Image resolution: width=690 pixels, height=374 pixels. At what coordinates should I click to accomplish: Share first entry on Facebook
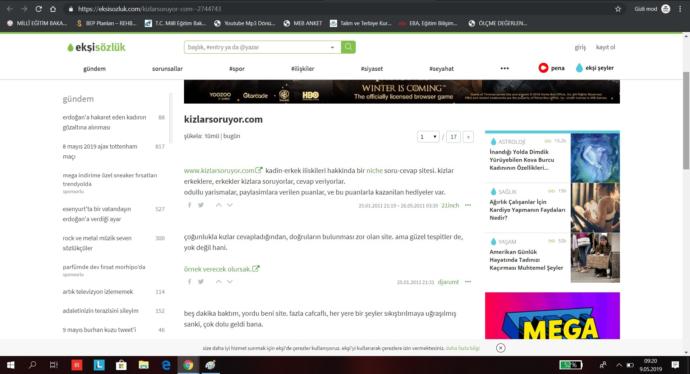(190, 205)
